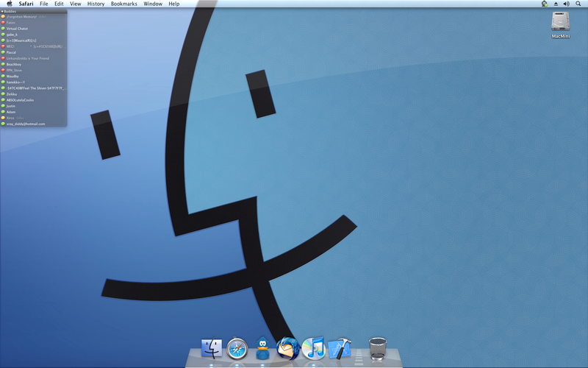588x368 pixels.
Task: Open the Help menu
Action: [x=174, y=4]
